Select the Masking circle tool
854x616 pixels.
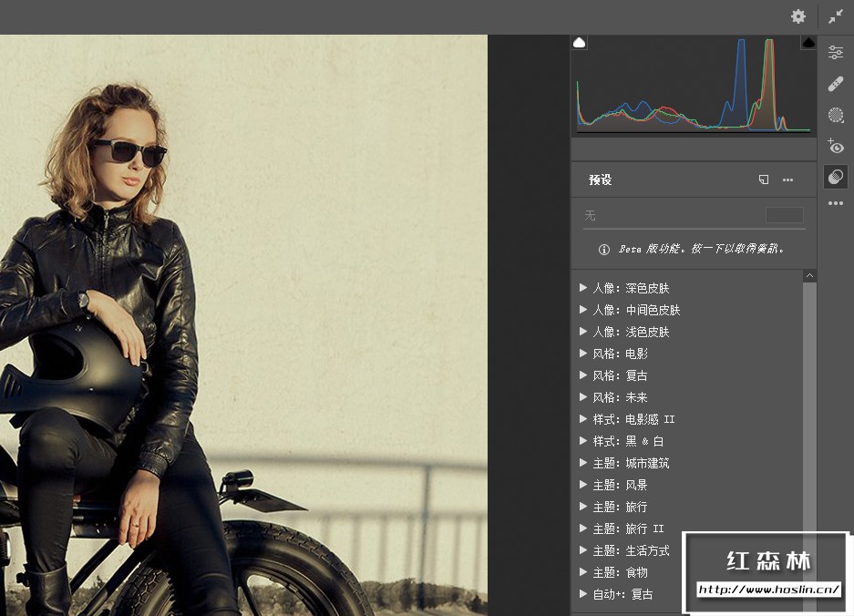836,115
